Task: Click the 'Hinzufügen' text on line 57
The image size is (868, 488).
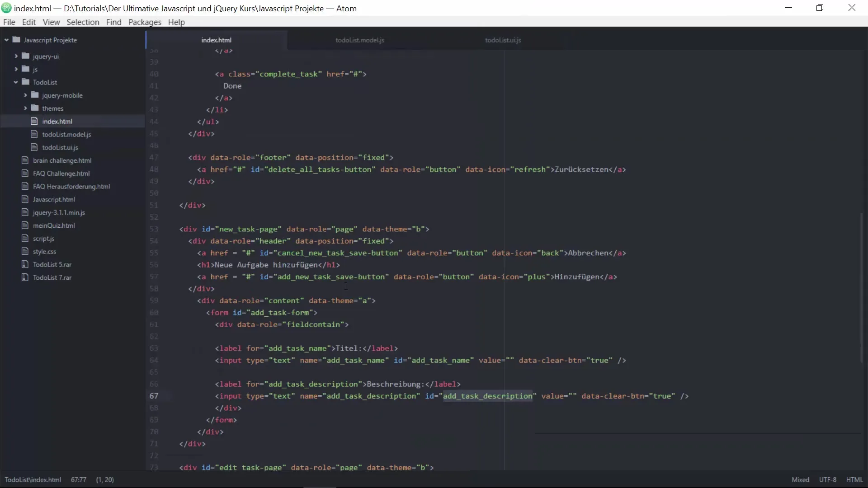Action: (577, 277)
